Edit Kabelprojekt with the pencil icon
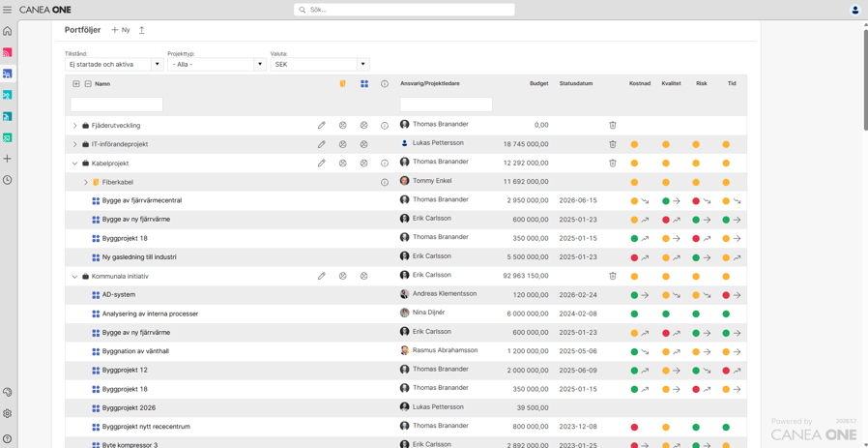 [322, 163]
